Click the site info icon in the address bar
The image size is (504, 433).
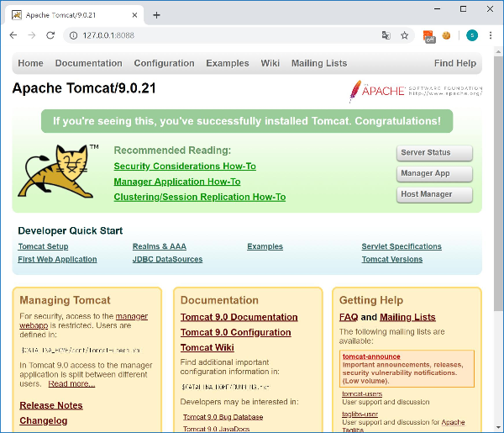point(73,35)
